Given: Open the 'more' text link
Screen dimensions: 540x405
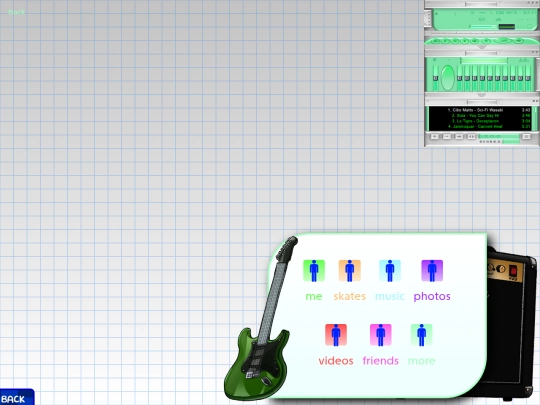Looking at the screenshot, I should tap(422, 361).
